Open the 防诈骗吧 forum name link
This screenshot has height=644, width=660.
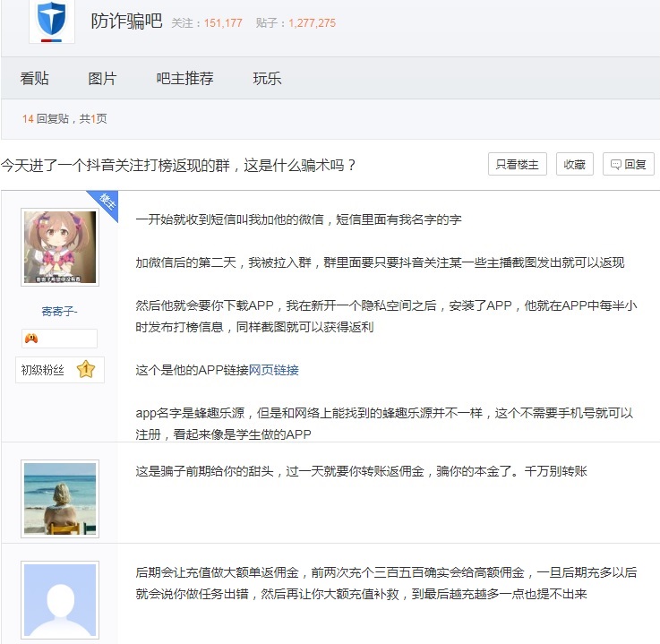point(126,21)
